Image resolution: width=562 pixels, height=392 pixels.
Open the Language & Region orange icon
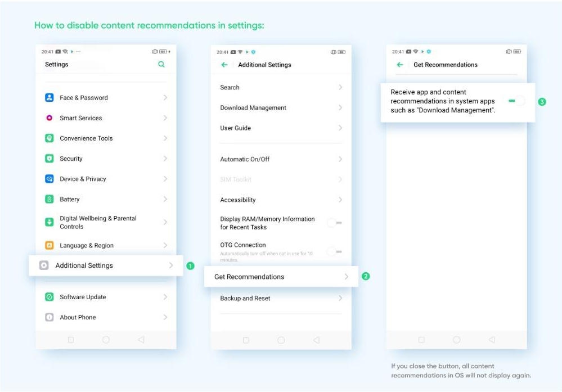(x=50, y=245)
